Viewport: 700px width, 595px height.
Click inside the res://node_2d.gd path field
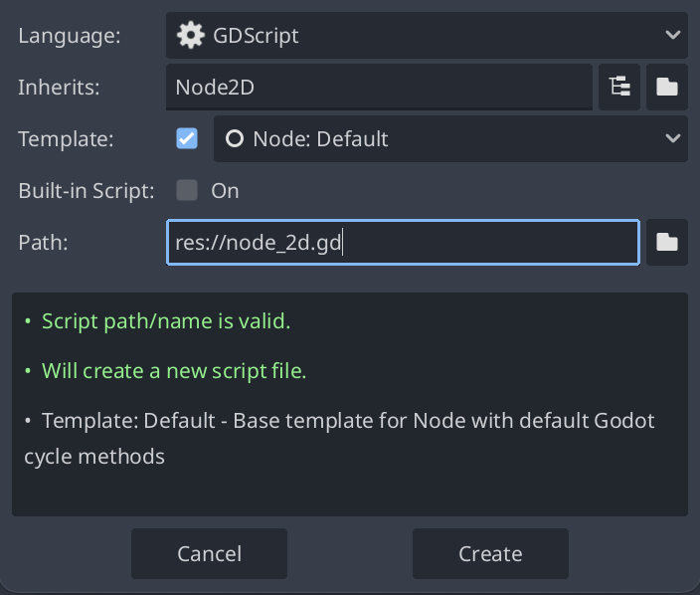click(403, 242)
